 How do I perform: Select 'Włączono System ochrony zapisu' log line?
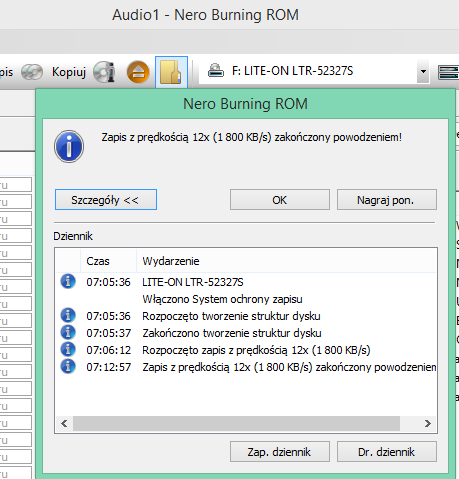[246, 299]
